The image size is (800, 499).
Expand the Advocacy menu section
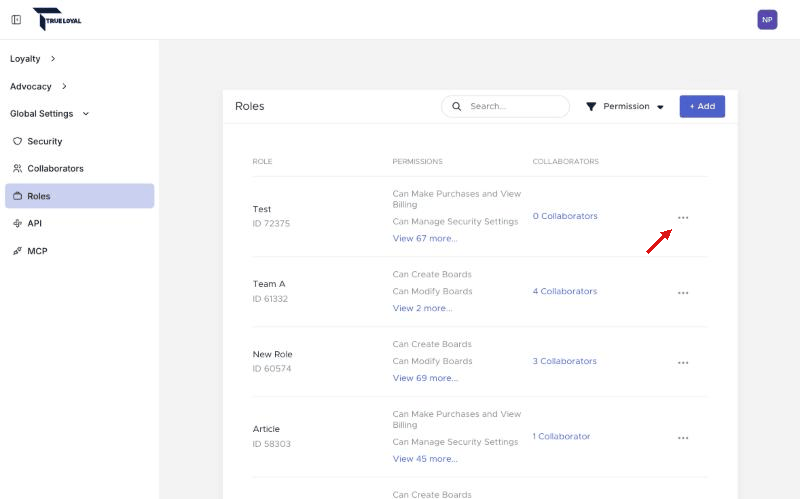(38, 86)
